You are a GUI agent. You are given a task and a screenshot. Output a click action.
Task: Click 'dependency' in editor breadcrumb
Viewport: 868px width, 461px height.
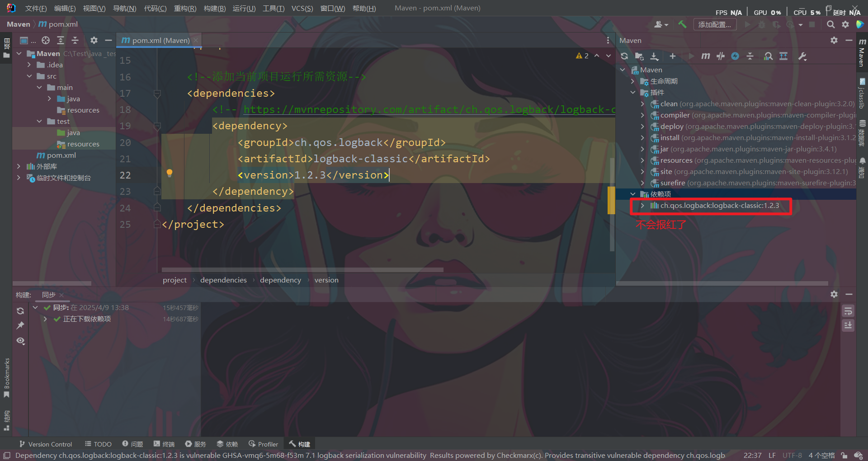(x=280, y=280)
